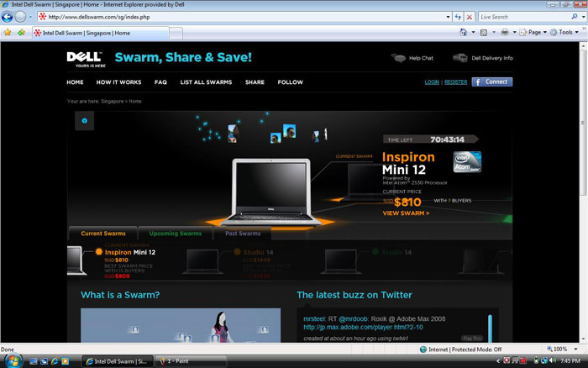The height and width of the screenshot is (368, 588).
Task: Click the Home page toolbar icon
Action: [464, 32]
